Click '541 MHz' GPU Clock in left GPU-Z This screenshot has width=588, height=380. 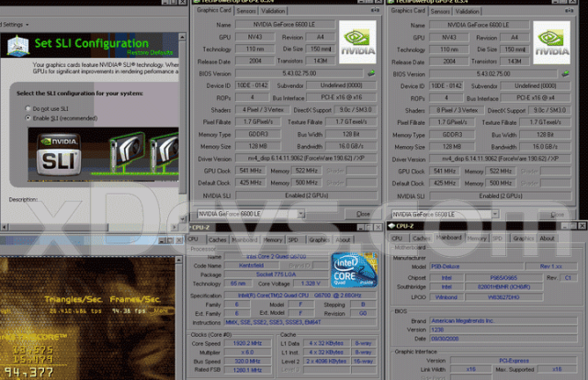(250, 171)
